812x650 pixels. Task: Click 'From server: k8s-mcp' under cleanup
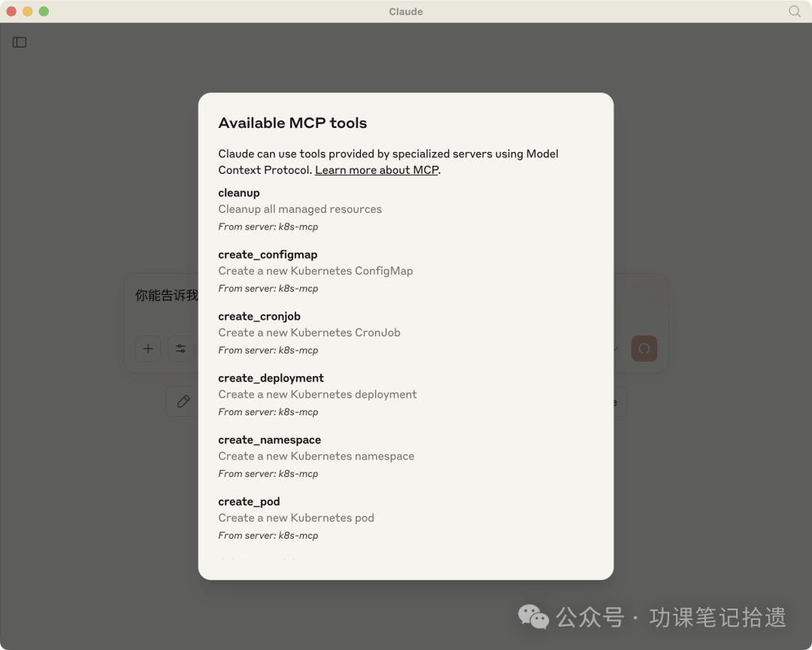point(267,226)
